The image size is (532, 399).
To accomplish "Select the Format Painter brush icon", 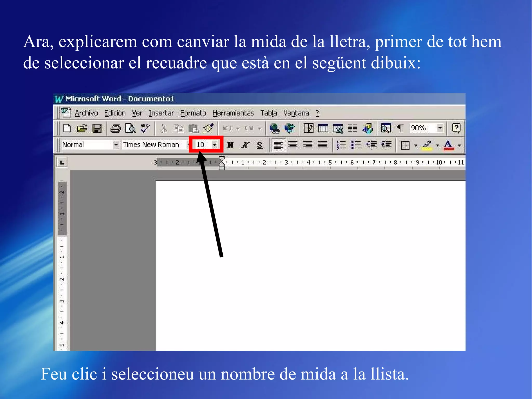I will click(208, 128).
